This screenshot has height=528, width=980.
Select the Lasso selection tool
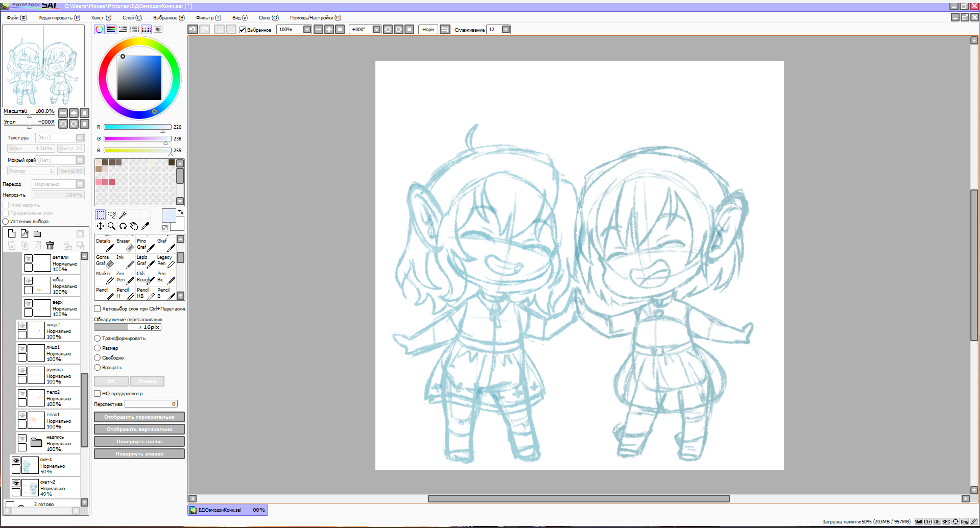(x=111, y=215)
